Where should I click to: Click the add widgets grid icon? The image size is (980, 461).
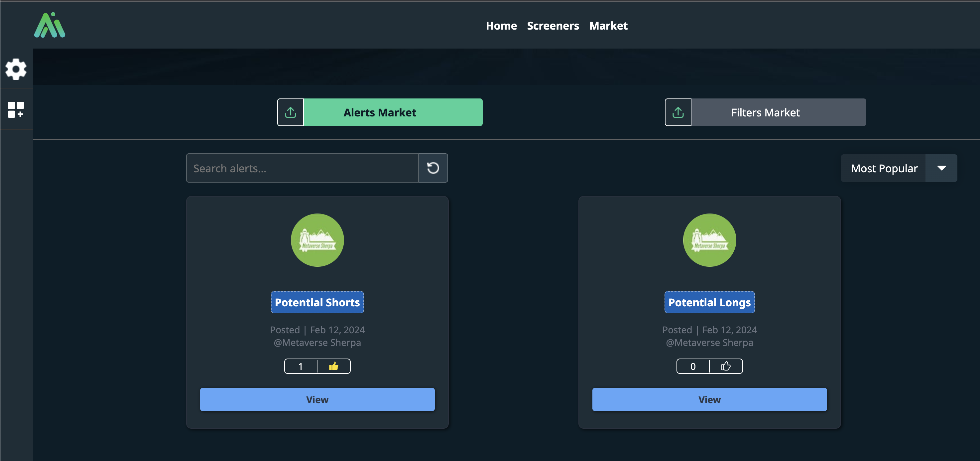16,110
